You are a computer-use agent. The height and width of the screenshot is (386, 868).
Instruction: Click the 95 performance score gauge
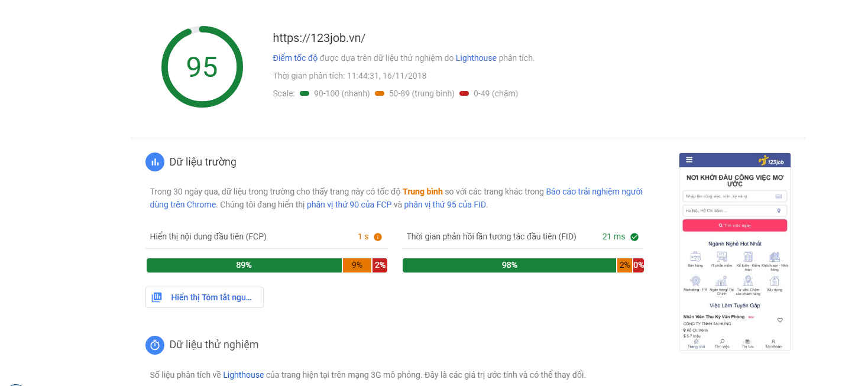coord(202,67)
